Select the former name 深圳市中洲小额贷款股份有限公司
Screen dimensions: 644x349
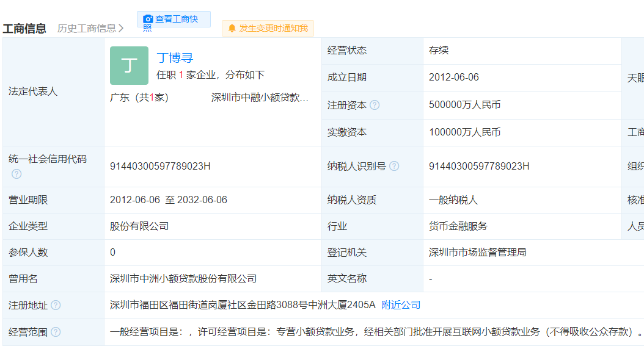183,279
